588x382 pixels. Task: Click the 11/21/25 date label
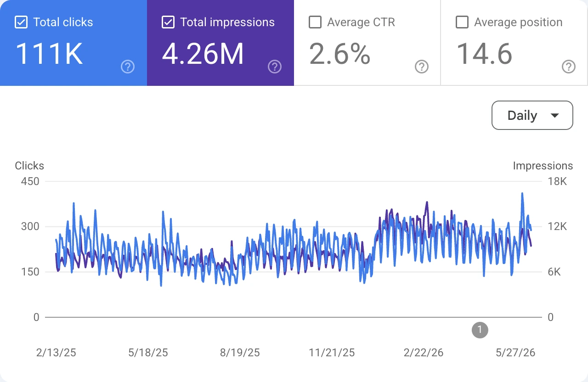click(x=332, y=353)
